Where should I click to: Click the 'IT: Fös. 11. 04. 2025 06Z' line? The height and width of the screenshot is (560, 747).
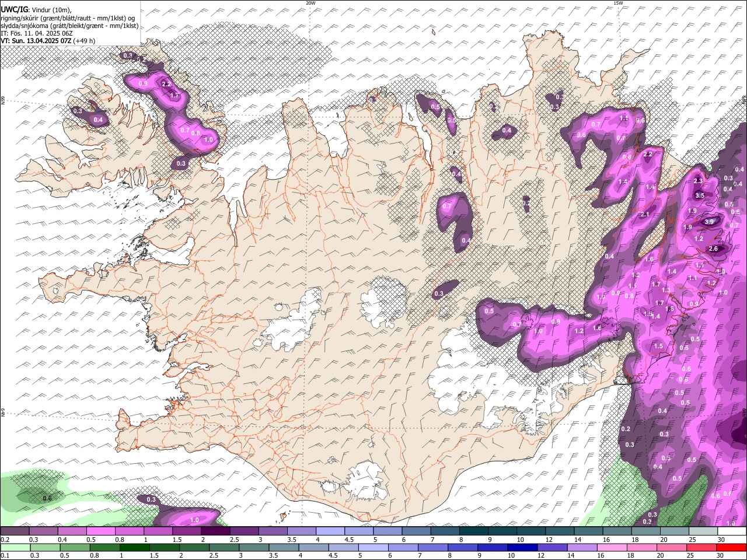36,33
